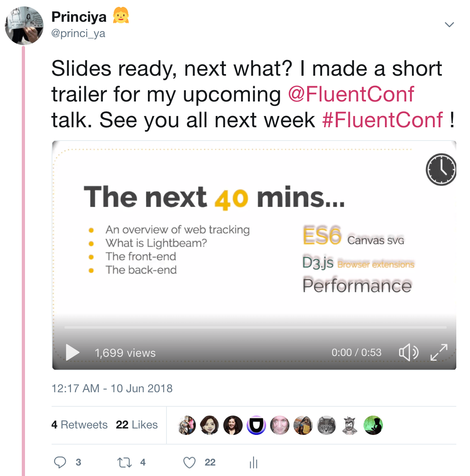The image size is (470, 476).
Task: Toggle sound on the video player
Action: click(x=408, y=352)
